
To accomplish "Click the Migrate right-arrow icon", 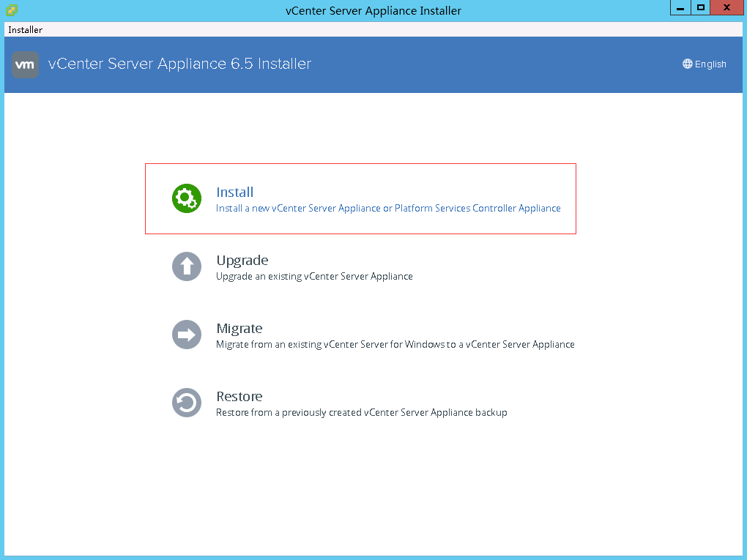I will (186, 335).
